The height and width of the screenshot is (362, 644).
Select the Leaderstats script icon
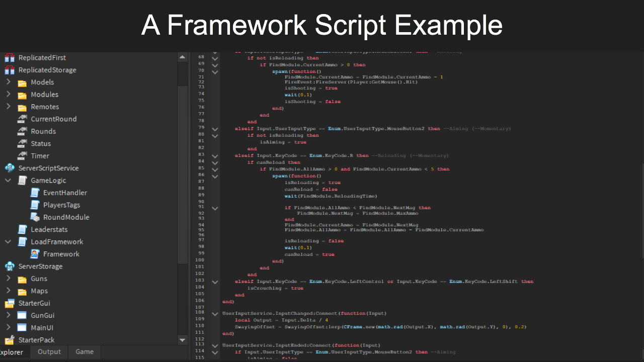point(22,229)
